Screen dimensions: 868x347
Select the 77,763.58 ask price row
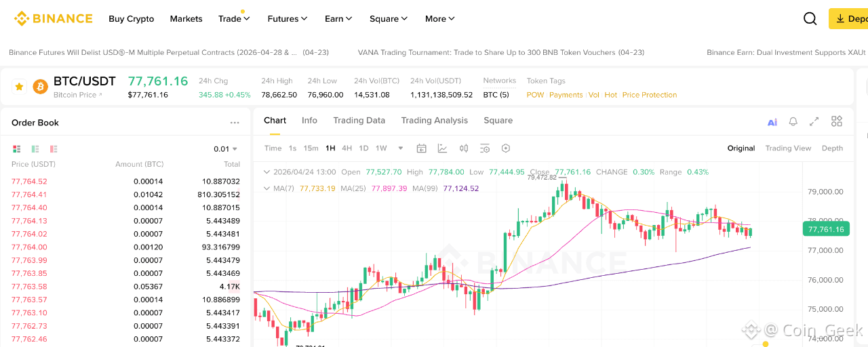[x=125, y=287]
